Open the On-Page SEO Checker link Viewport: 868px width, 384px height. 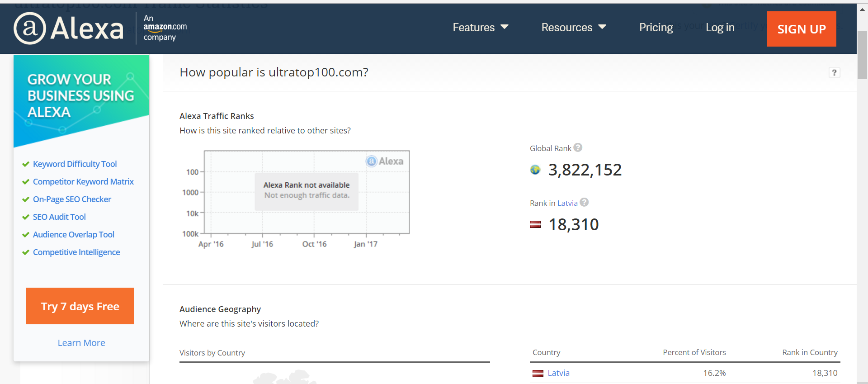tap(72, 199)
